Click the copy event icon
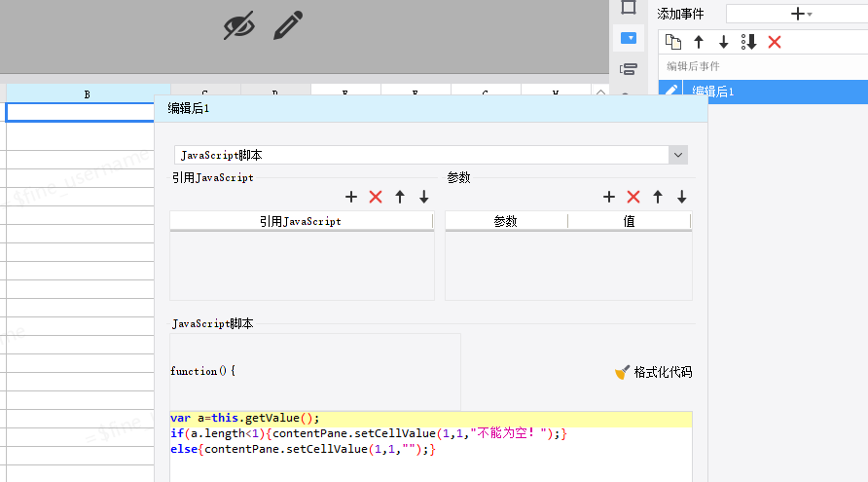The height and width of the screenshot is (482, 868). pos(673,42)
